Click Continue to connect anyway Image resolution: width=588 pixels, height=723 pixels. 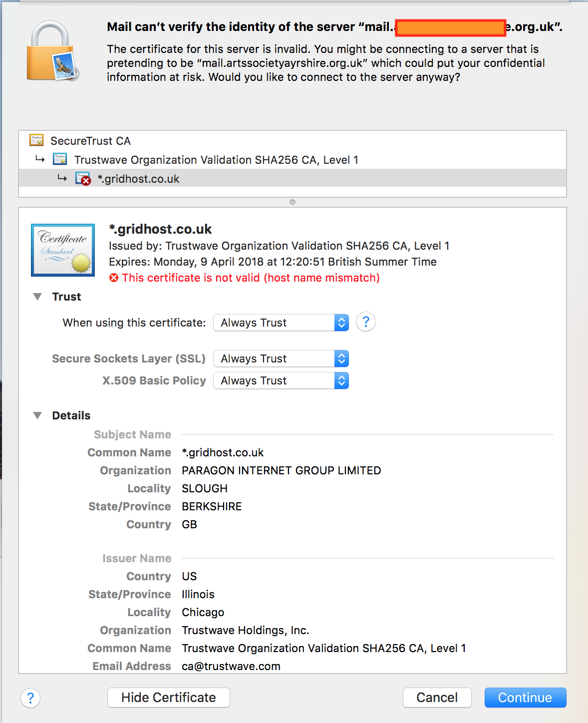coord(525,698)
